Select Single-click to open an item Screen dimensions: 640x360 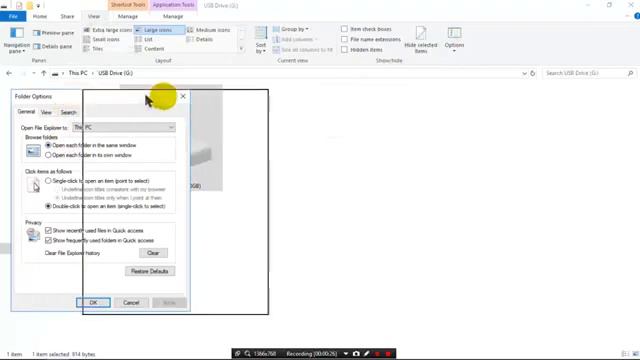point(48,181)
